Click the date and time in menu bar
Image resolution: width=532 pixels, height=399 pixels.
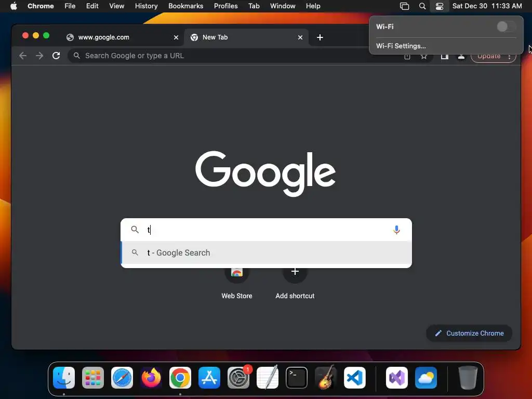[487, 6]
